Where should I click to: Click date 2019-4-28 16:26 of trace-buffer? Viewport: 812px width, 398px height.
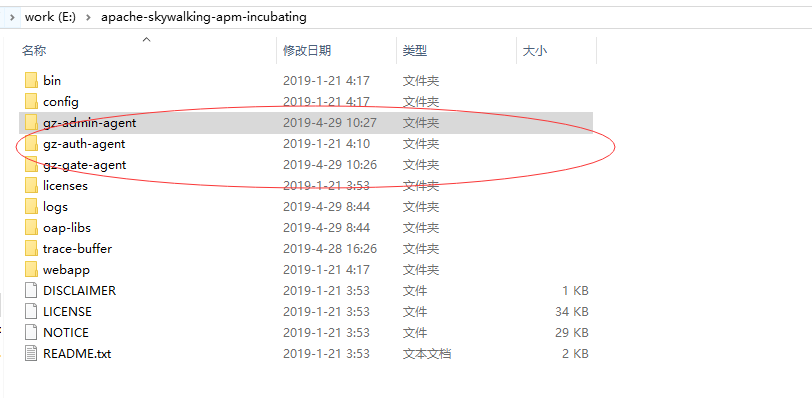pos(329,248)
